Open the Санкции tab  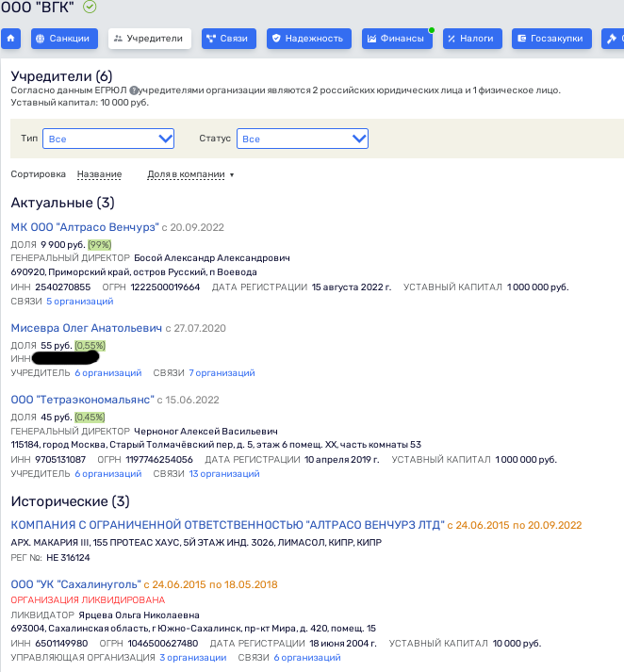click(x=64, y=39)
